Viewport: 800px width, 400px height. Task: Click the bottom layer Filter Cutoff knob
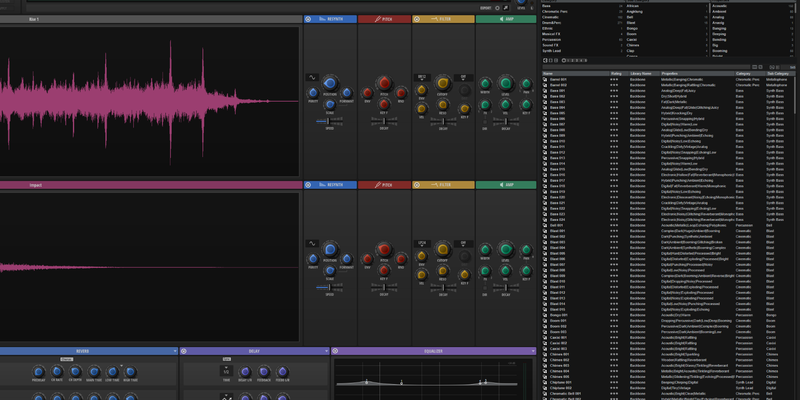(x=443, y=249)
